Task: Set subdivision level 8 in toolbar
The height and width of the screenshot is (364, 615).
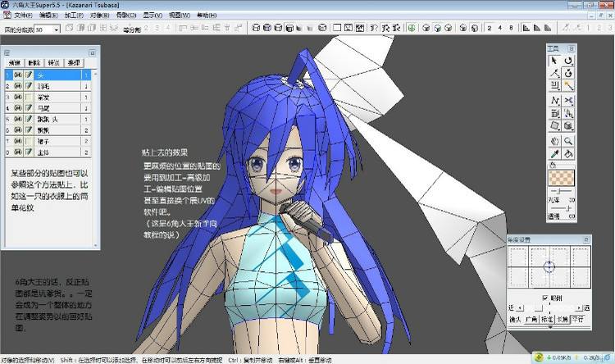Action: coord(511,28)
